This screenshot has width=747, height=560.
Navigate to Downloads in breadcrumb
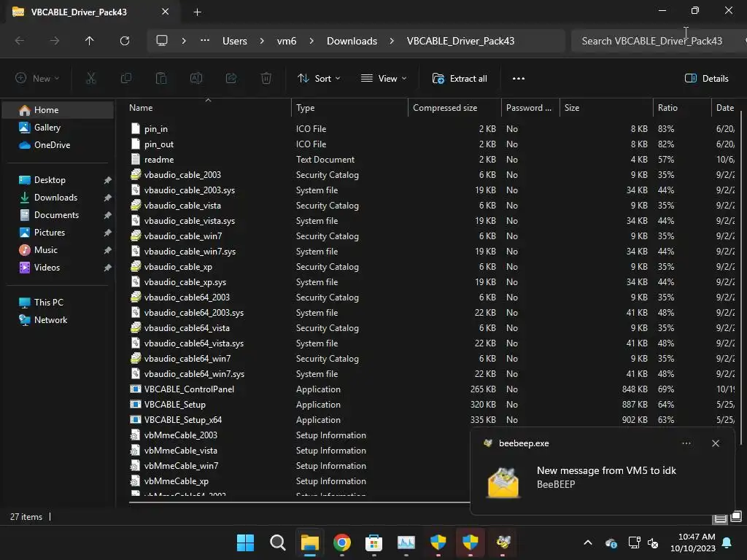click(x=352, y=41)
